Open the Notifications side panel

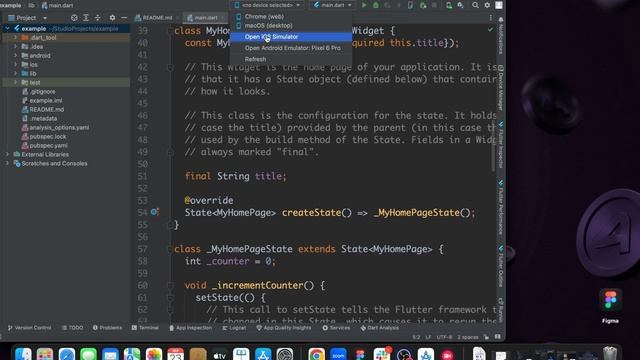click(501, 36)
